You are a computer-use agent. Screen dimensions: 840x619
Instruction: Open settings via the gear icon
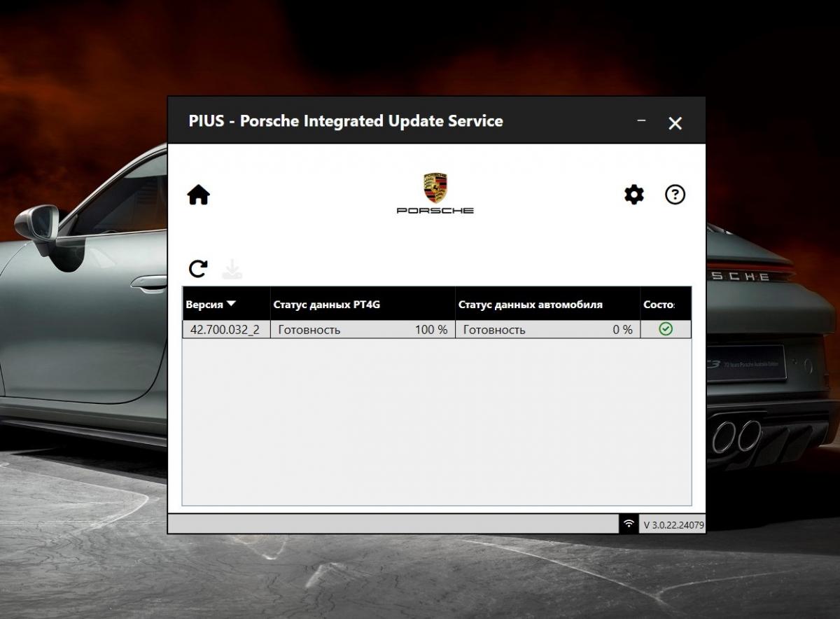pos(634,195)
